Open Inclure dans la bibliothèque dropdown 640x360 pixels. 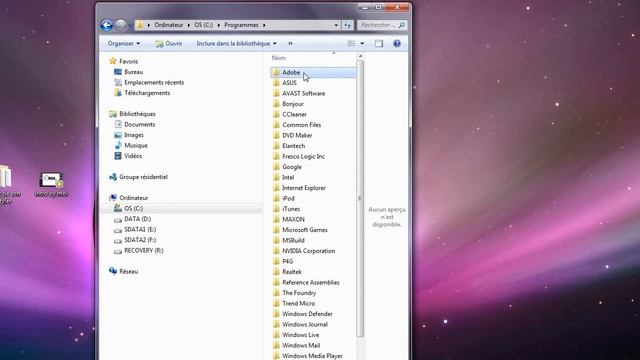236,43
